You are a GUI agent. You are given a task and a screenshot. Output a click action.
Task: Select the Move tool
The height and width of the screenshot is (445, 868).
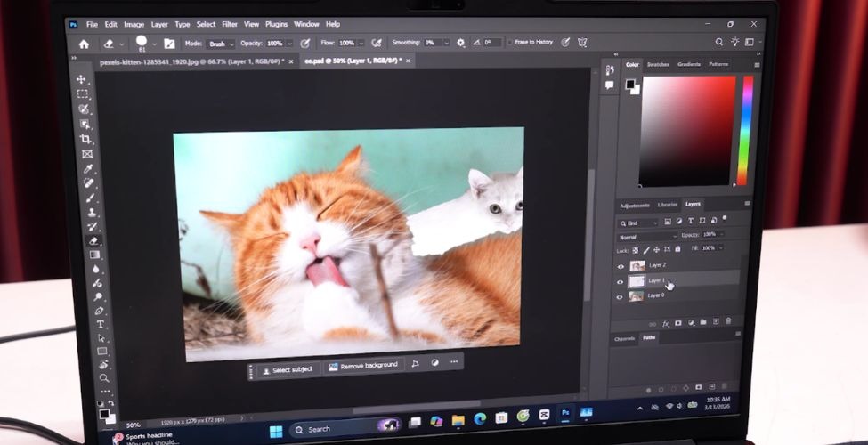(82, 79)
